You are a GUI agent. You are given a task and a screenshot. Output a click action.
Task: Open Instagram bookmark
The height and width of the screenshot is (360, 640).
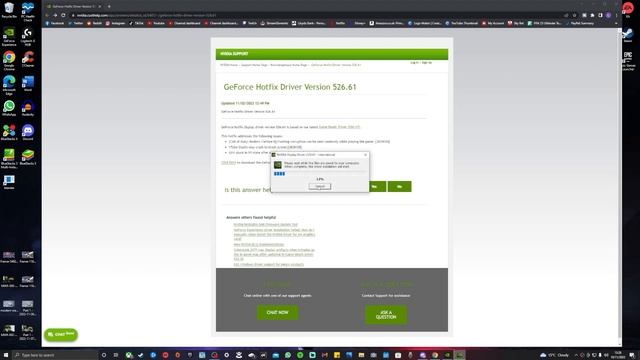tap(116, 23)
